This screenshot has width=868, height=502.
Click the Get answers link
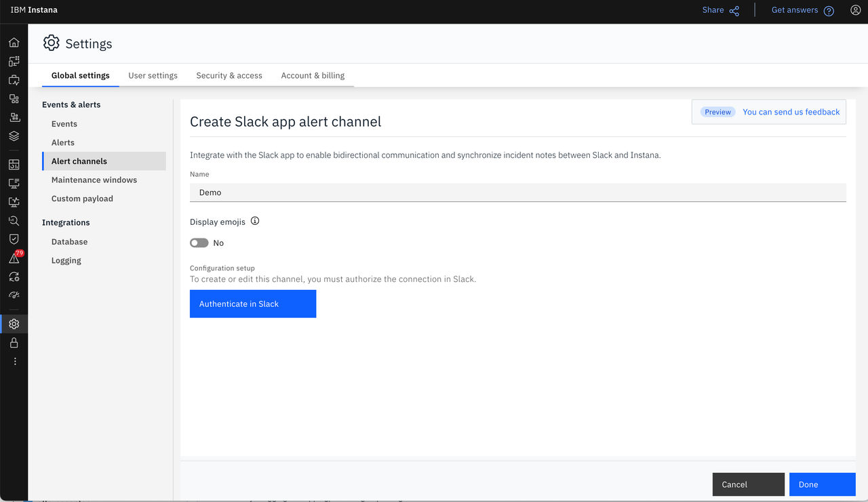pos(795,10)
